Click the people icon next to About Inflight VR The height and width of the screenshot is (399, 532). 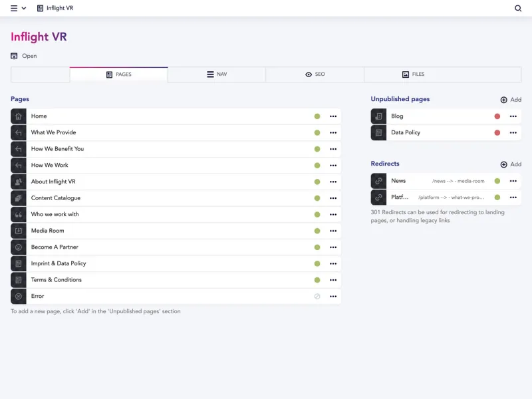[18, 182]
